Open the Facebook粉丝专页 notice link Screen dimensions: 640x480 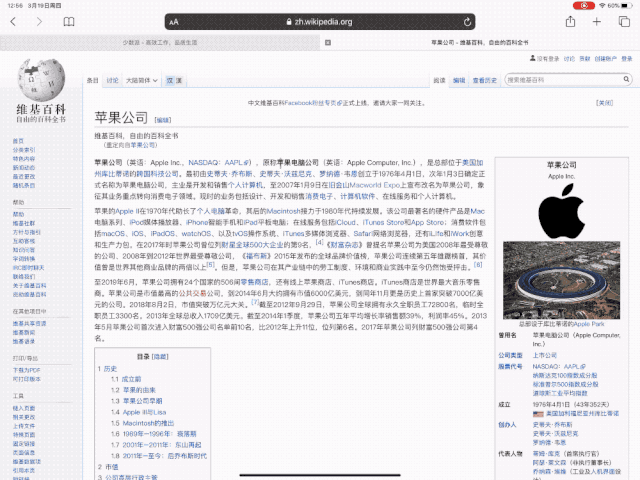(311, 103)
